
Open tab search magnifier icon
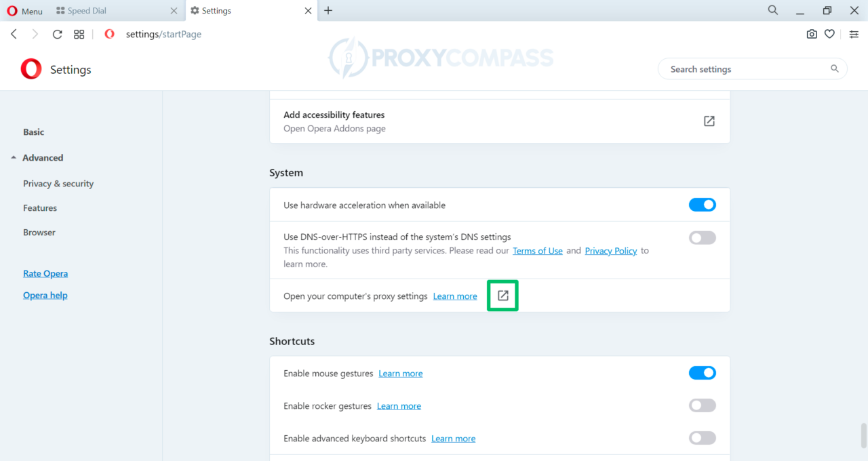coord(772,10)
